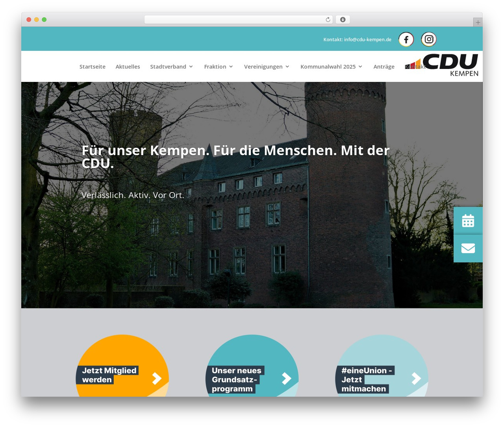This screenshot has height=427, width=504.
Task: Click the Vereinigungen menu label
Action: click(x=263, y=67)
